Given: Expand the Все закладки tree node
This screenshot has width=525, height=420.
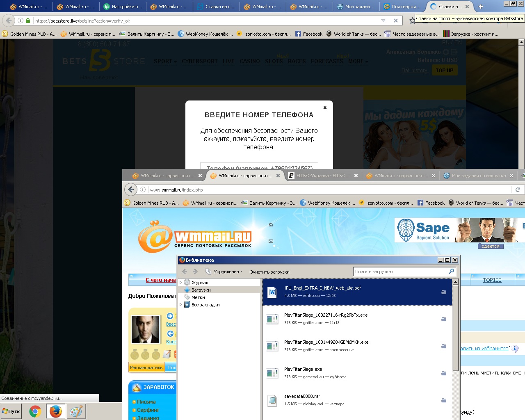Looking at the screenshot, I should pos(180,305).
